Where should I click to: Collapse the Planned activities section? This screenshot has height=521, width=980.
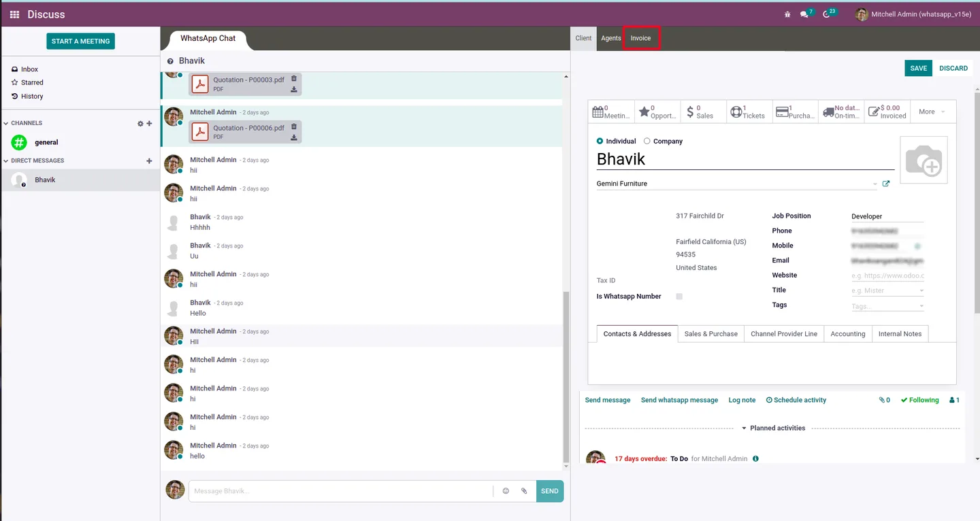(x=772, y=428)
